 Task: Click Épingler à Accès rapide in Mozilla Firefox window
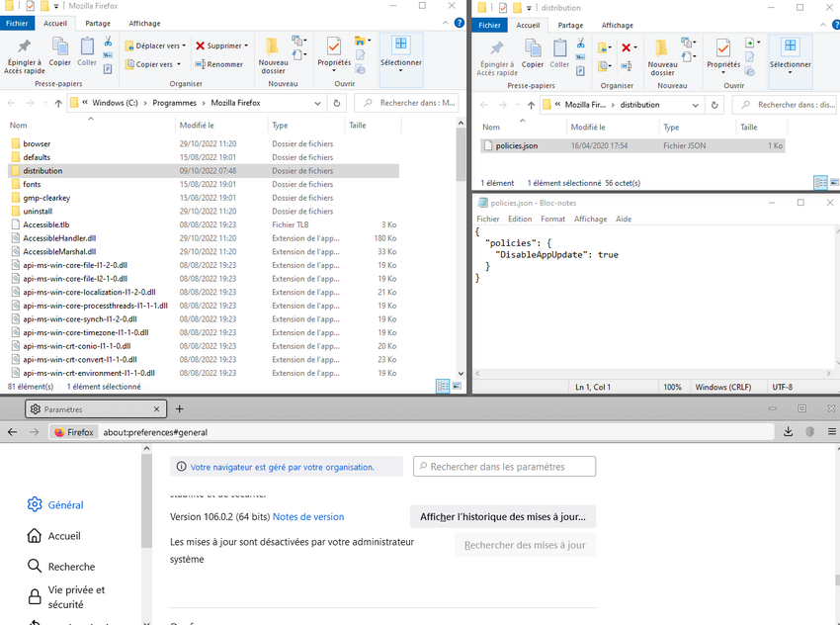[x=24, y=55]
